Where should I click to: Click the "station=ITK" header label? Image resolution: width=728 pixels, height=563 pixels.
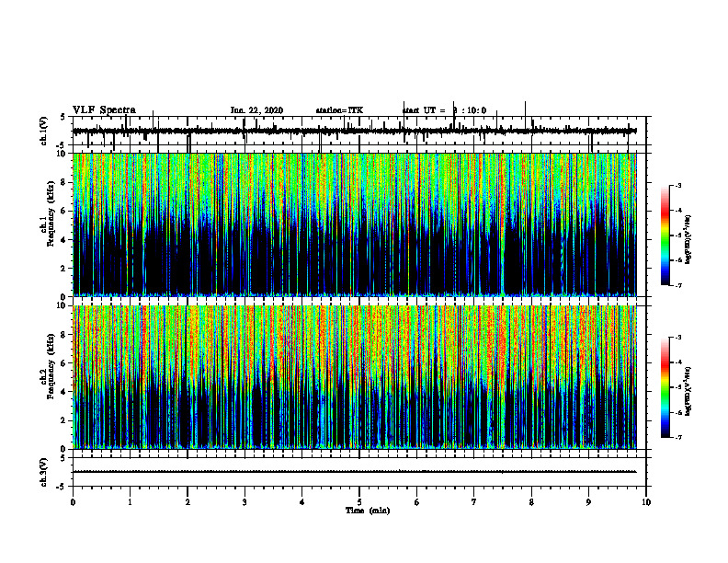(339, 110)
